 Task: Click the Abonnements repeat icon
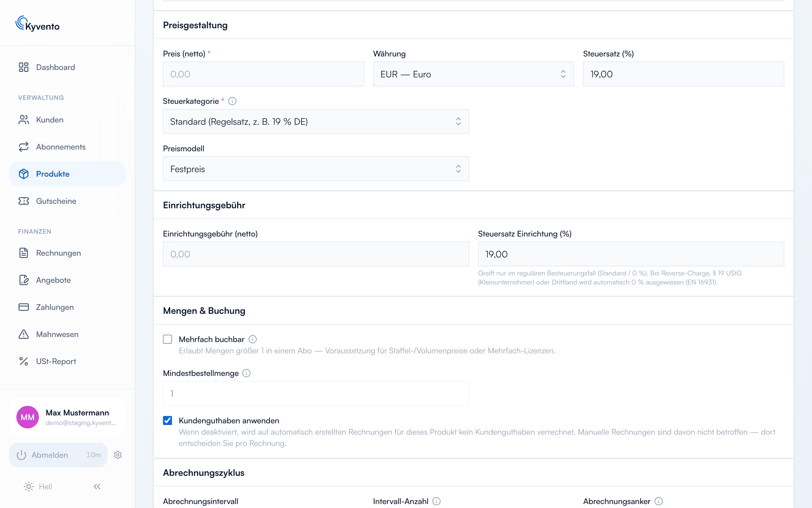click(x=23, y=147)
